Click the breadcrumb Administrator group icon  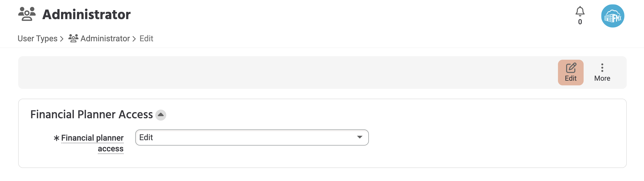click(x=73, y=38)
